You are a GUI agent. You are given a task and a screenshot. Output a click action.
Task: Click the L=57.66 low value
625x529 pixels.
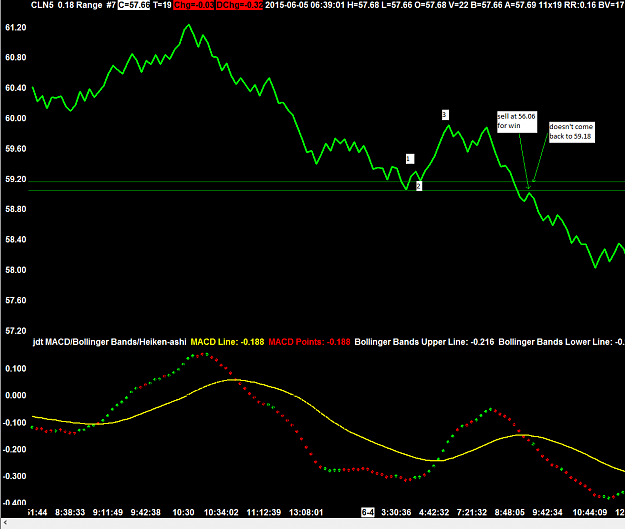(x=397, y=5)
